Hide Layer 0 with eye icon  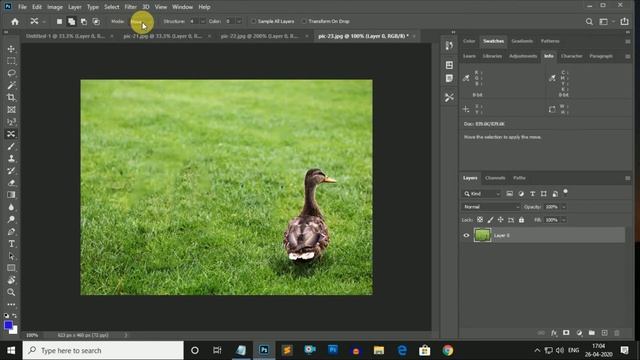(466, 236)
